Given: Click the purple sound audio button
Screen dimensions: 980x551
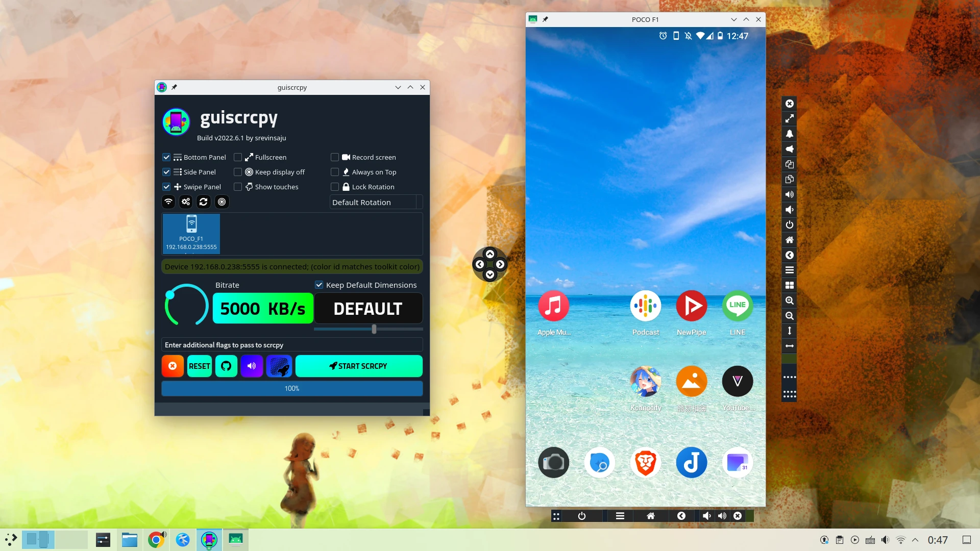Looking at the screenshot, I should click(x=252, y=366).
